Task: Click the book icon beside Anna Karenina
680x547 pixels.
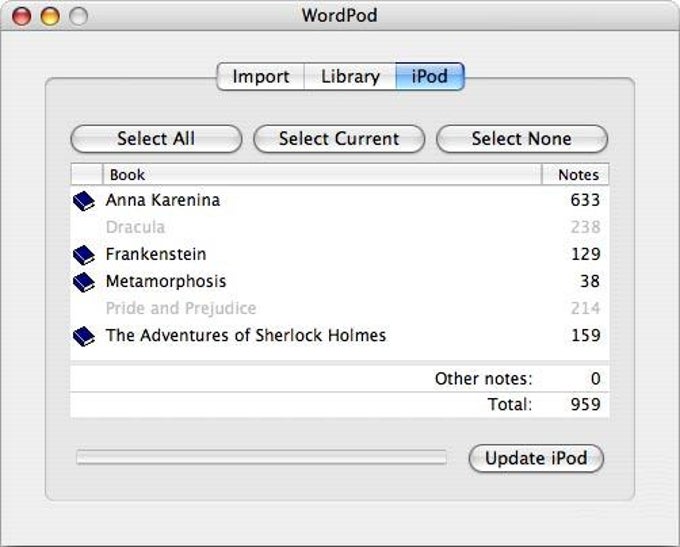Action: (84, 201)
